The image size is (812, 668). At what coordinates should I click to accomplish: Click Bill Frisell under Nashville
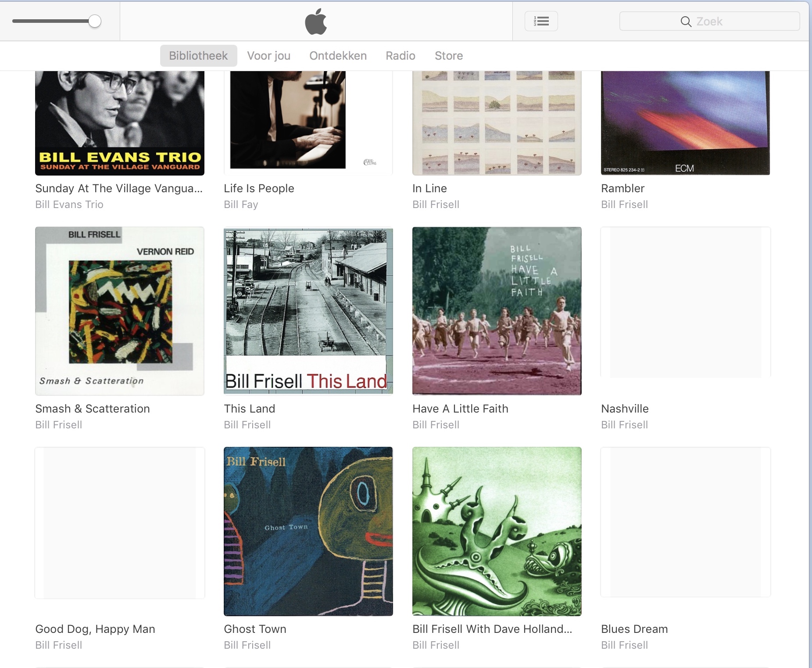[624, 425]
